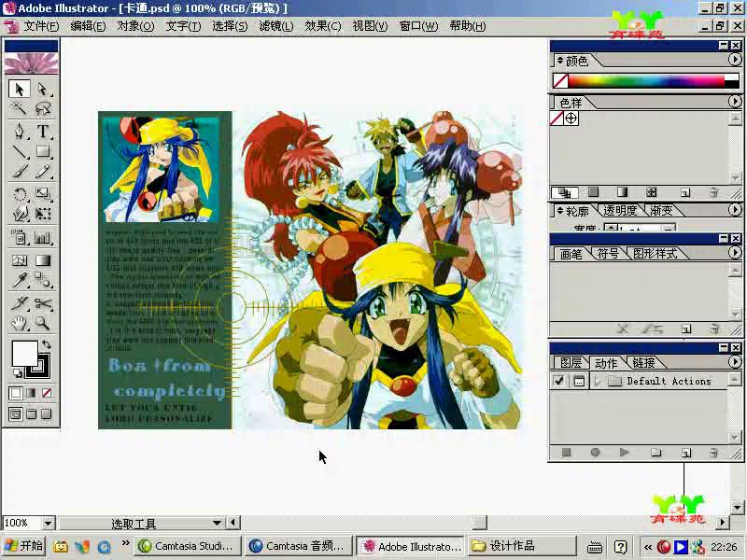
Task: Select the Warp tool
Action: 20,214
